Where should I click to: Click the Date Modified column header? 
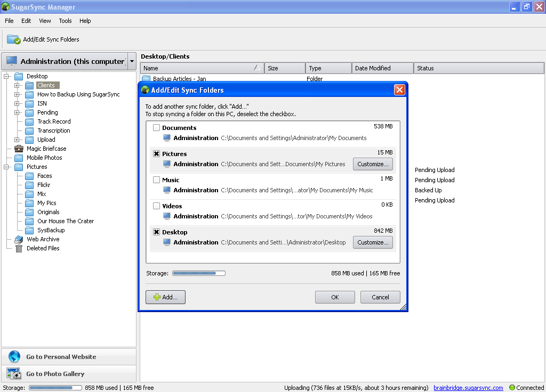[x=383, y=68]
